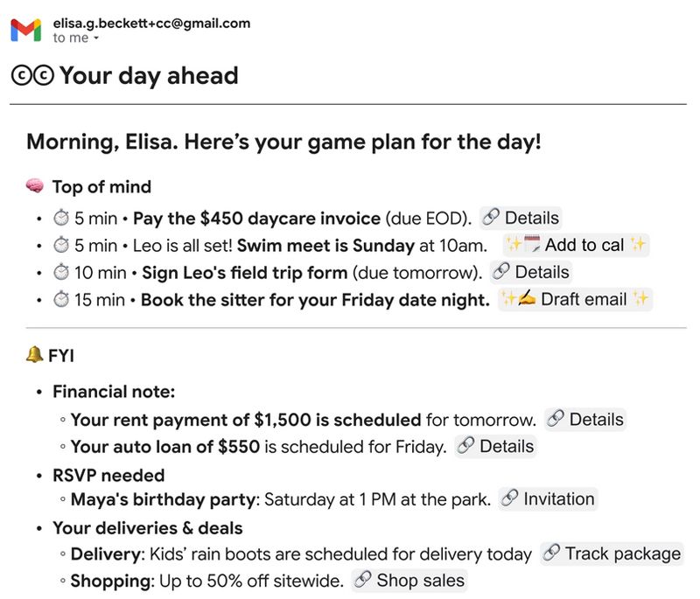Click the stopwatch icon beside daycare invoice
700x599 pixels.
point(61,218)
